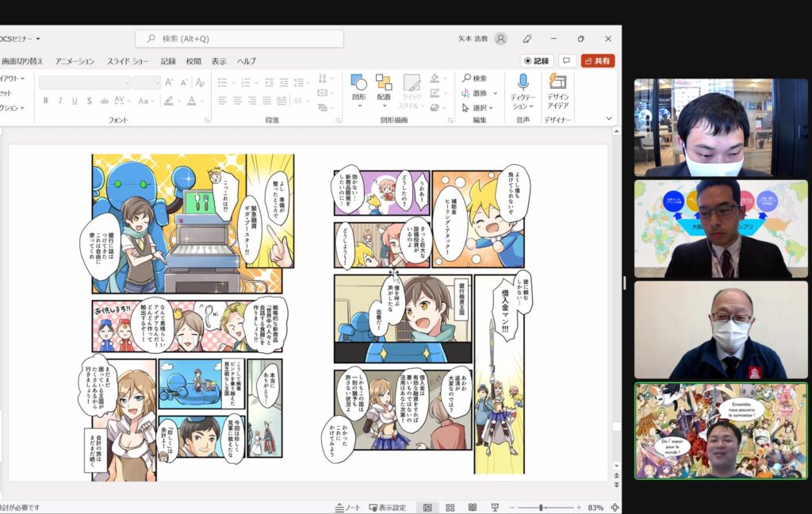Image resolution: width=812 pixels, height=514 pixels.
Task: Expand the Replace (置換) dropdown arrow
Action: [495, 94]
